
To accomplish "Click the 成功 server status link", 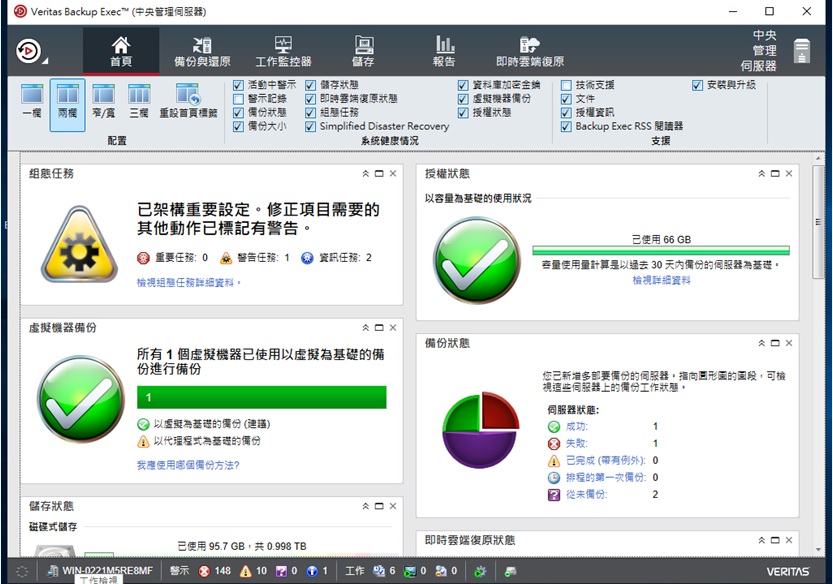I will tap(577, 427).
